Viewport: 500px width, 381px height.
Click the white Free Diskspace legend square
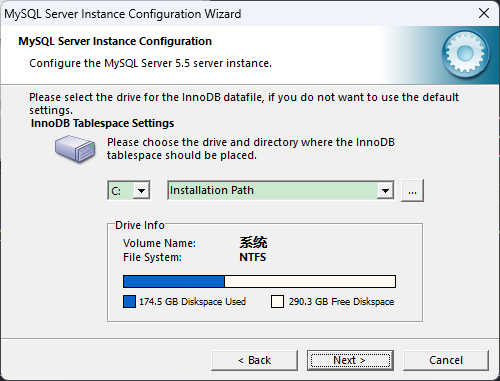(277, 301)
